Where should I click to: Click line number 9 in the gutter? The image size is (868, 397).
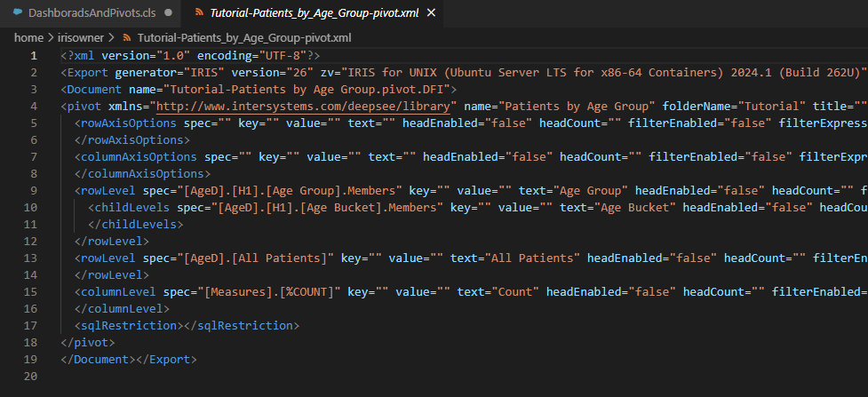click(34, 191)
